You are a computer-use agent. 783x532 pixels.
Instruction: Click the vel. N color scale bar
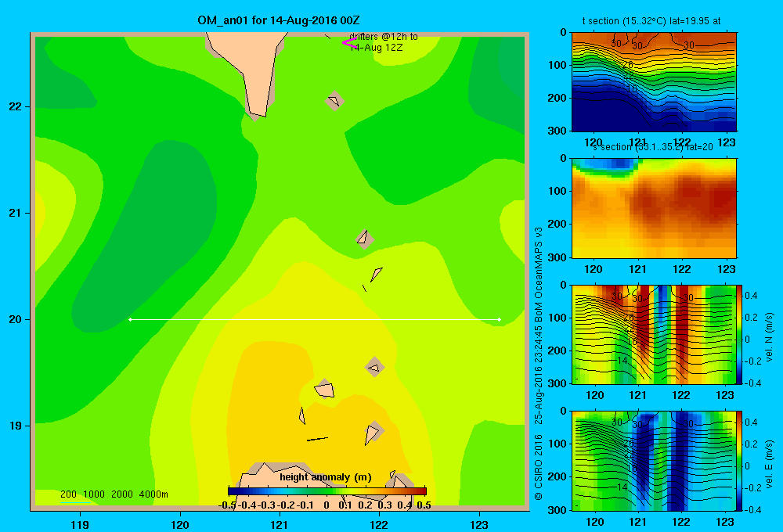click(739, 334)
